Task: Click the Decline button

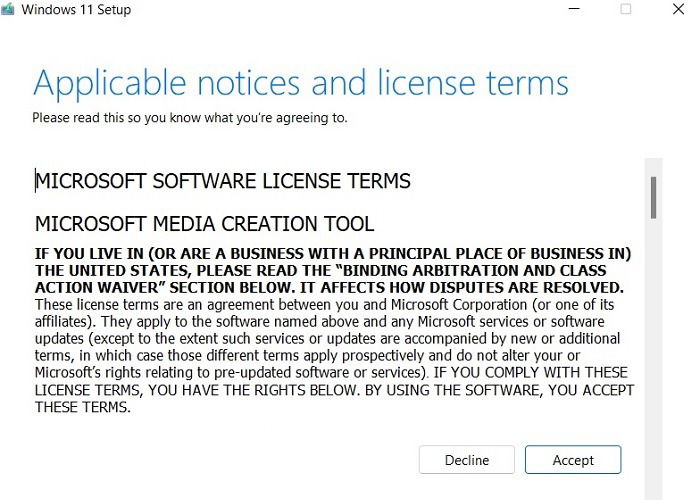Action: pos(467,459)
